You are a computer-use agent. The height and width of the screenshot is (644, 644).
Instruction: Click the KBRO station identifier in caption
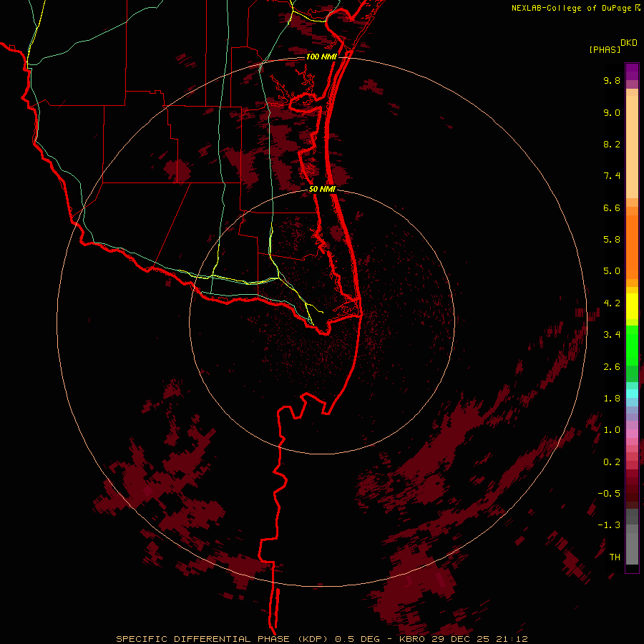413,639
